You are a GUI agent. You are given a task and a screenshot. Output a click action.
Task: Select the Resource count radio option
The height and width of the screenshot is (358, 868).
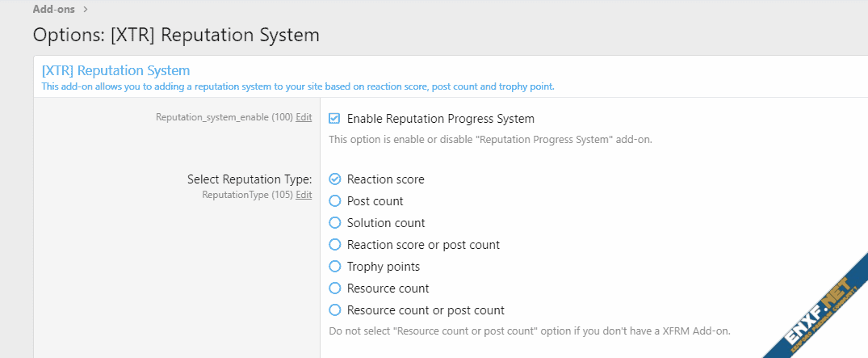(x=335, y=289)
